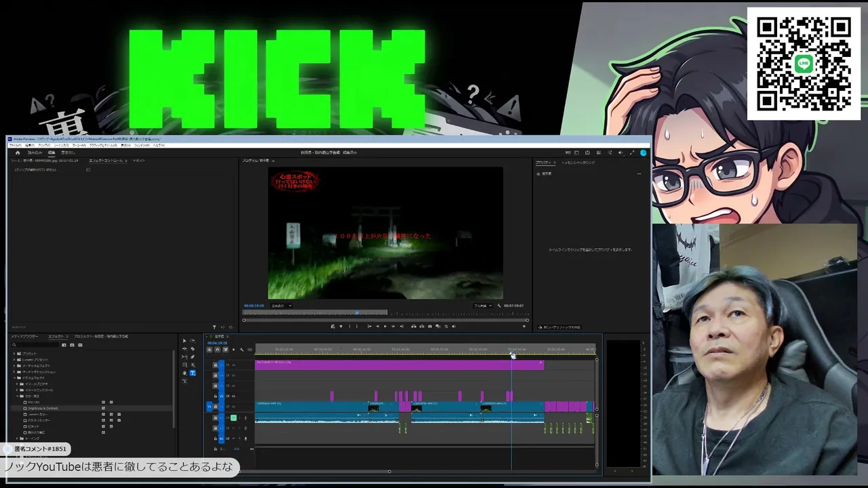Expand the Presets folder in Effects
The width and height of the screenshot is (868, 488).
14,354
